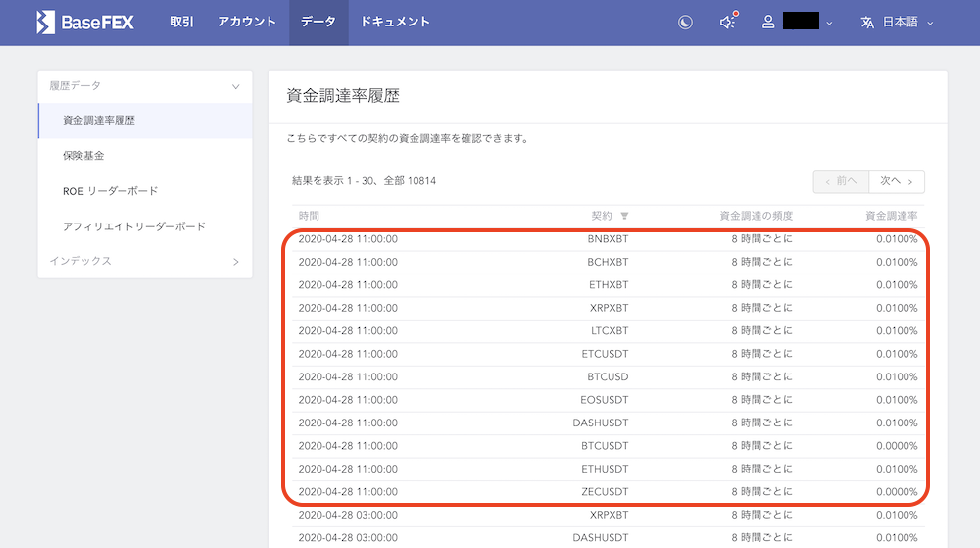Toggle dark mode moon icon
The height and width of the screenshot is (548, 980).
click(686, 23)
